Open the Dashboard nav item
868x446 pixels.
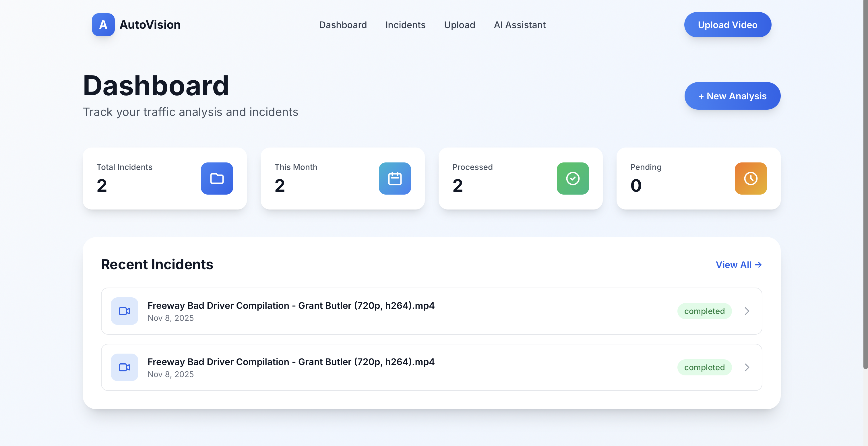343,25
